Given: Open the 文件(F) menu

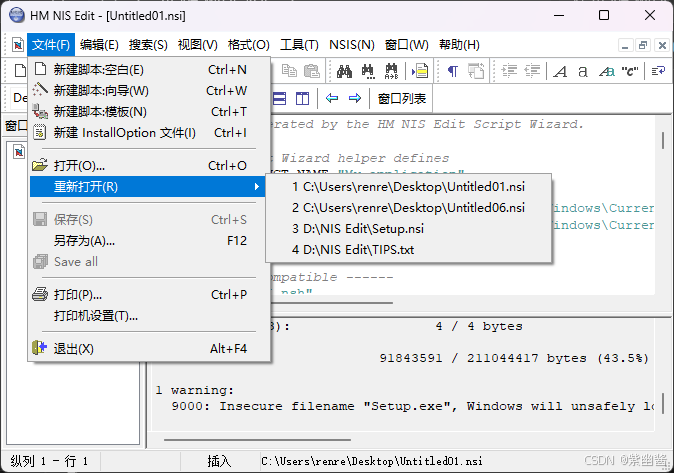Looking at the screenshot, I should tap(51, 45).
